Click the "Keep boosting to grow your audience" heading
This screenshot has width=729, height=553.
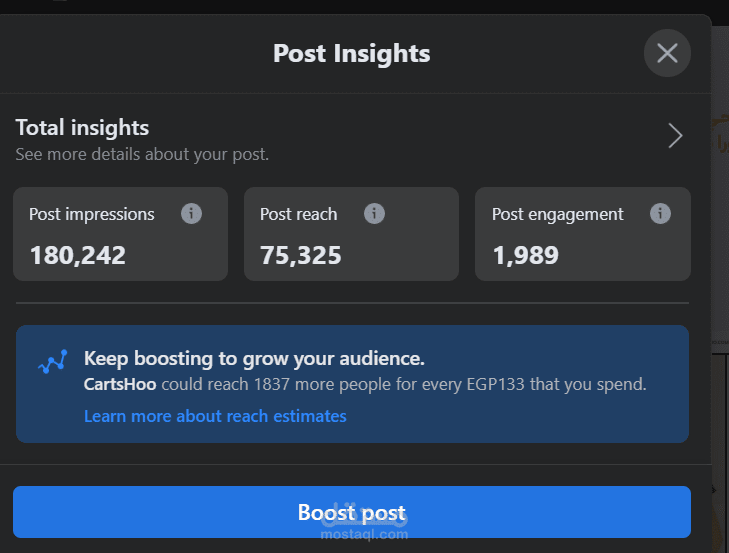254,359
